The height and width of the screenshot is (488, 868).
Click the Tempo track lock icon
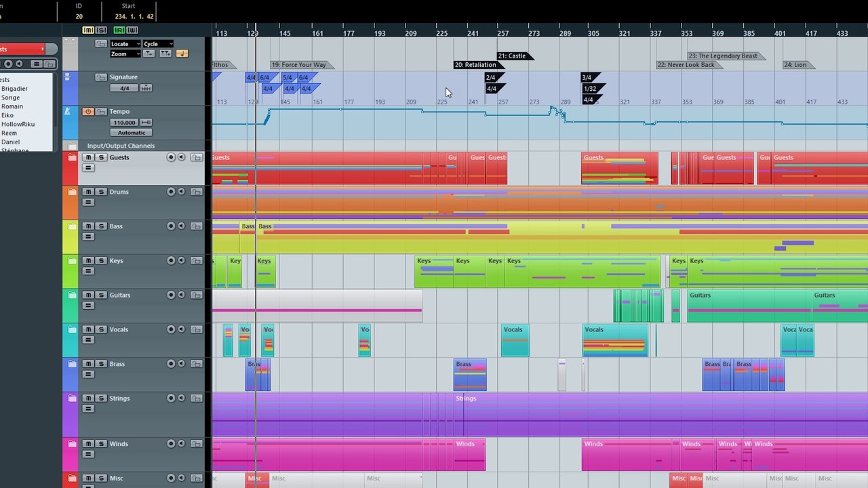tap(100, 112)
